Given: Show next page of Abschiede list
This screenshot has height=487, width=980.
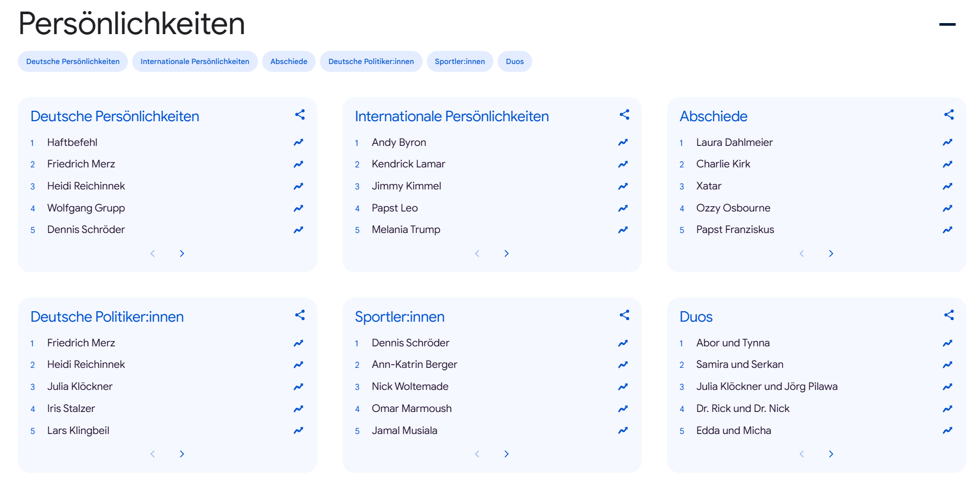Looking at the screenshot, I should 831,253.
